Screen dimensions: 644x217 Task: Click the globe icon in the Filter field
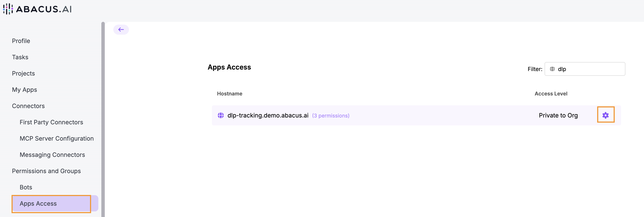(552, 69)
